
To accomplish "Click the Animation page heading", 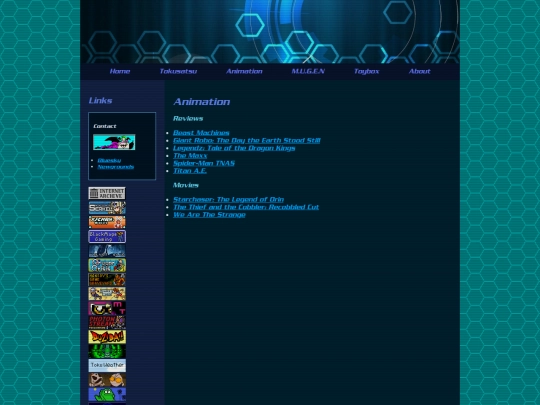I will click(202, 102).
